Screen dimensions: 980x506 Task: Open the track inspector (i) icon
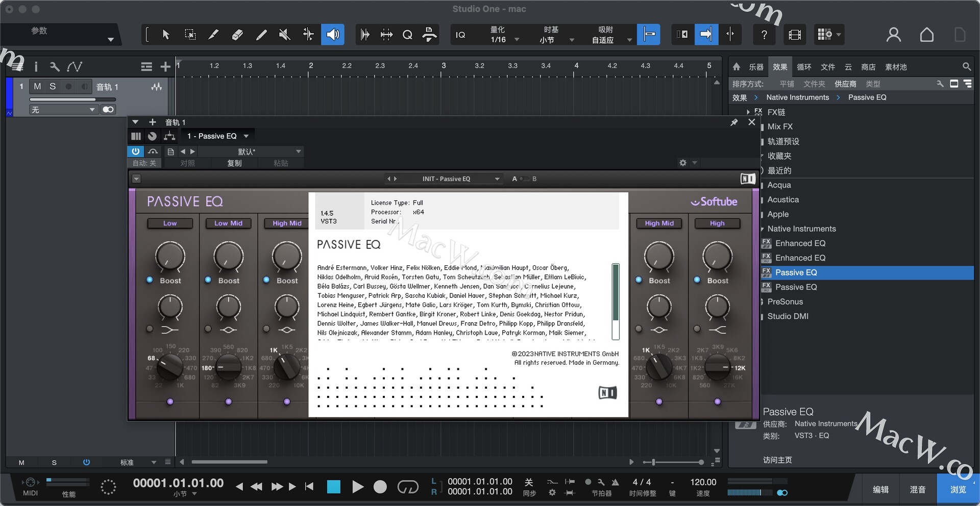click(x=36, y=67)
